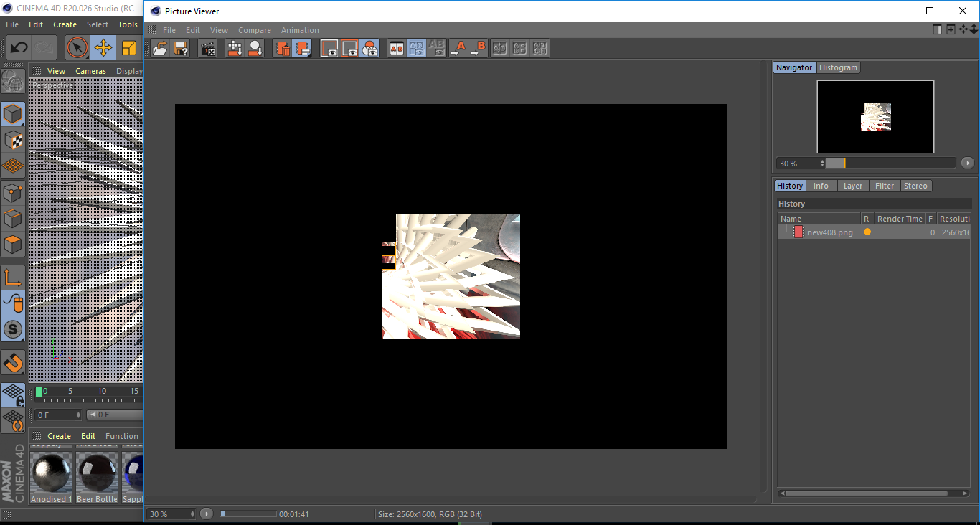Switch to Texture mode checkered cube

pos(13,140)
